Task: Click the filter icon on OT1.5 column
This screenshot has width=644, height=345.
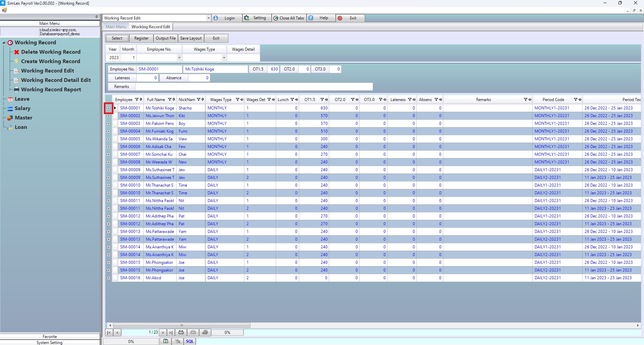Action: tap(322, 100)
